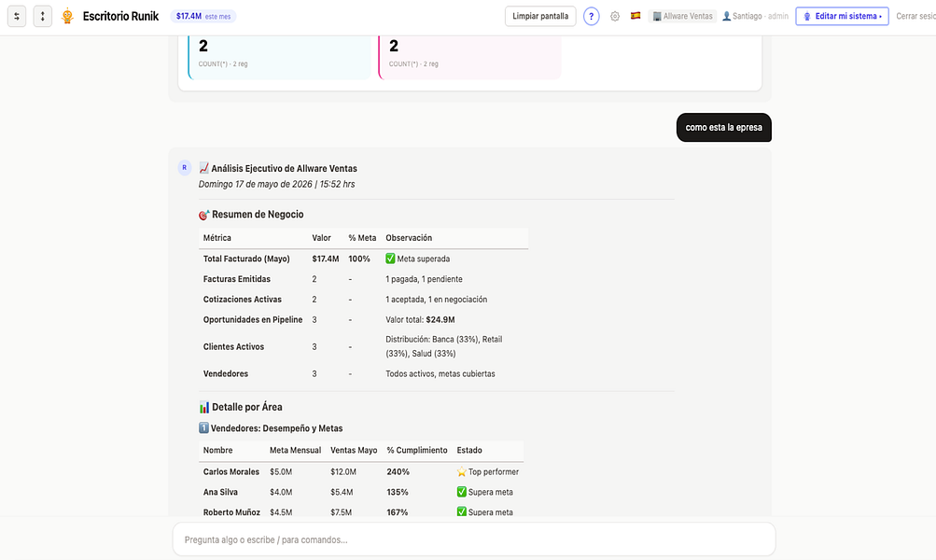
Task: Select the blue COUNT card showing 2
Action: (x=279, y=57)
